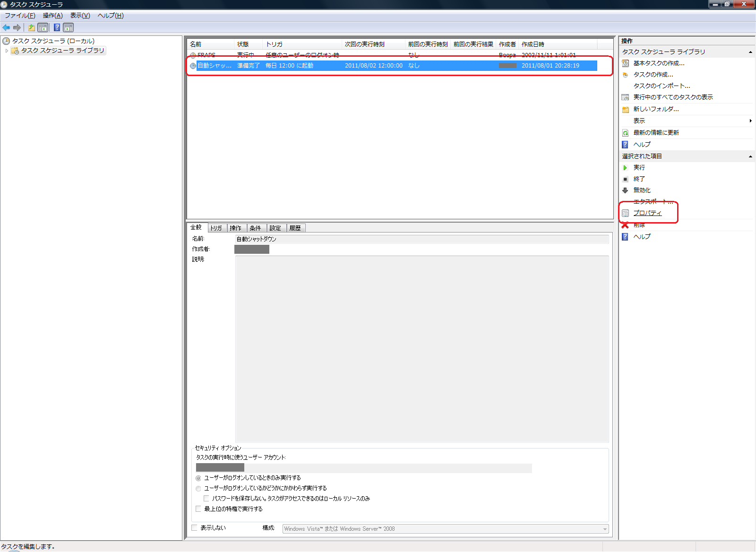Enable 最上位の特権で実行する checkbox
The width and height of the screenshot is (756, 552).
coord(198,509)
